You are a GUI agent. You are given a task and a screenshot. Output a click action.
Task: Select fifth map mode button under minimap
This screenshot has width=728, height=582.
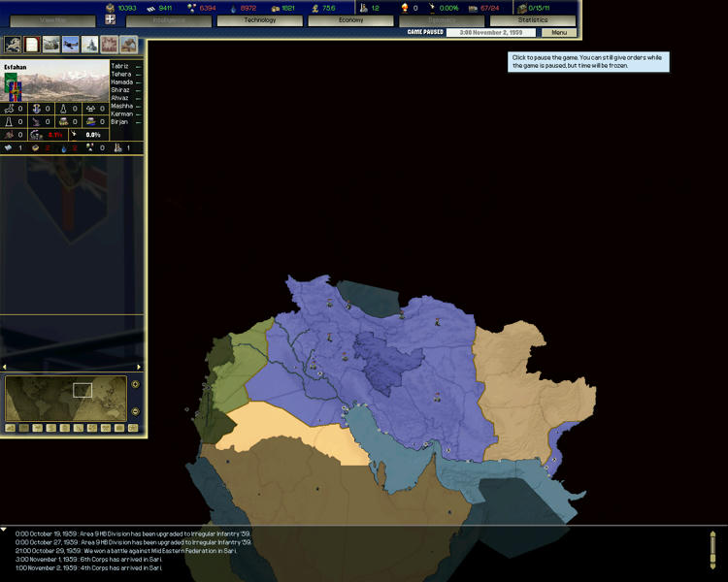[64, 428]
